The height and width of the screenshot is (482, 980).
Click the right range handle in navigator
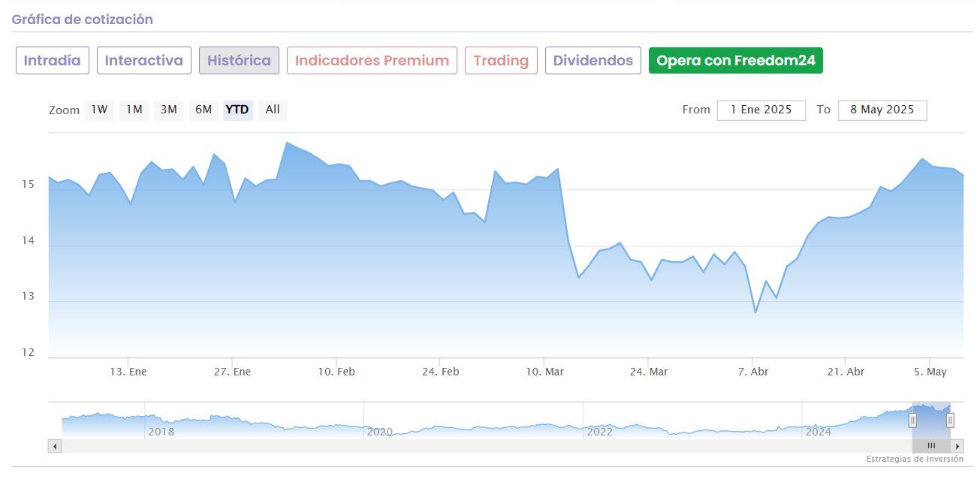(950, 420)
